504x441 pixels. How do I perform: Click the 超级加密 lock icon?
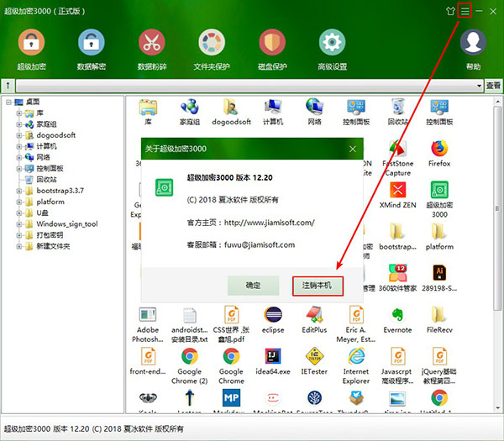pyautogui.click(x=31, y=43)
